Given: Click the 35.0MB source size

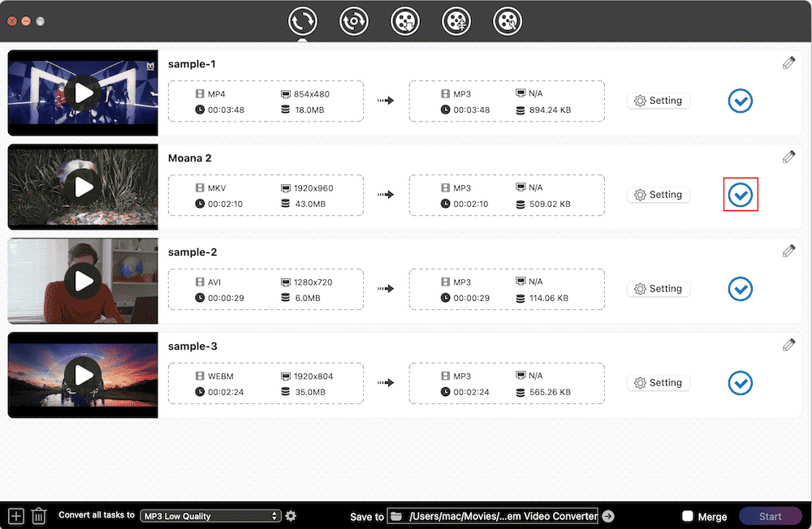Looking at the screenshot, I should 310,393.
